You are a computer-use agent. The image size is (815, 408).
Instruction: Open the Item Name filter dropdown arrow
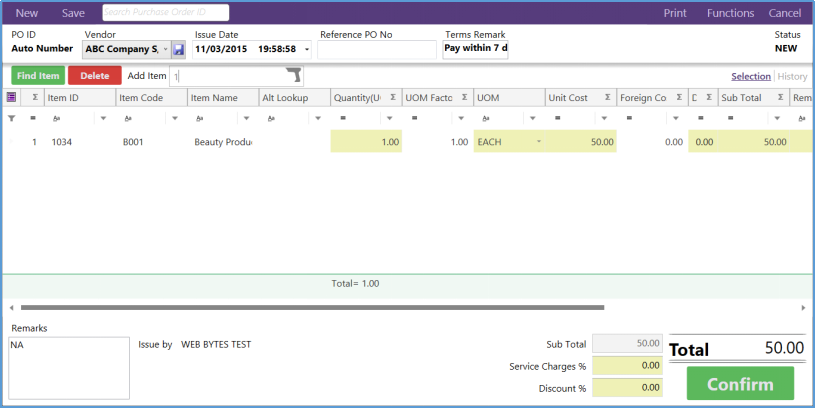(246, 119)
